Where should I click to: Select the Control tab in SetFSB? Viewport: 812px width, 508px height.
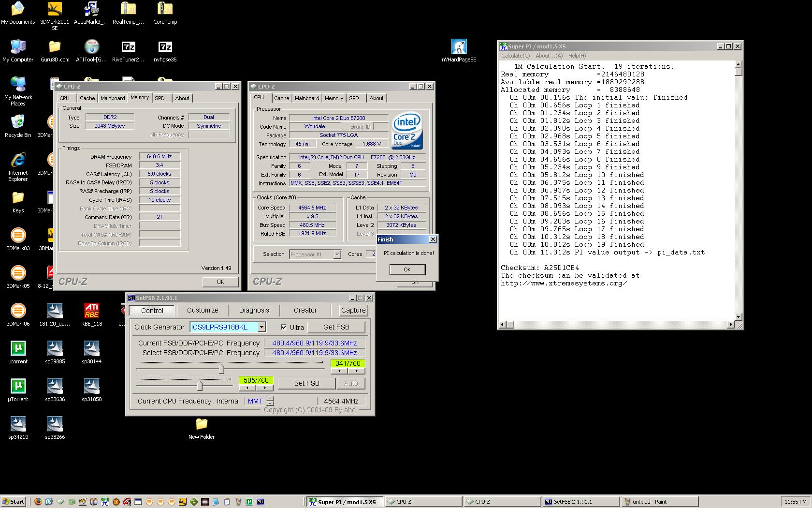(x=152, y=311)
